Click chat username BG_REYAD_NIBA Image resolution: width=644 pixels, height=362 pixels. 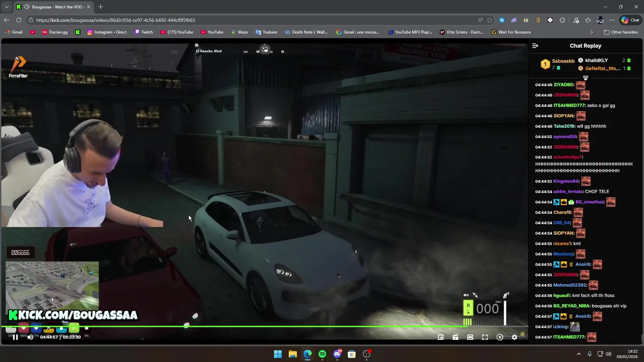[572, 306]
